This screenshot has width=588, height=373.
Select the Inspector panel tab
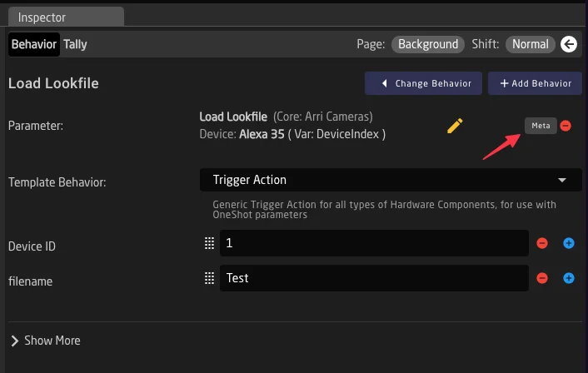click(x=66, y=17)
